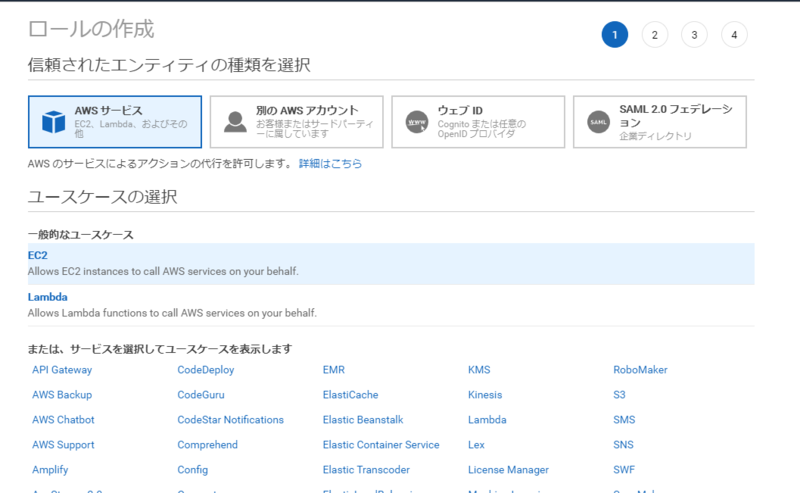Click the Lambda functions description text
Image resolution: width=800 pixels, height=493 pixels.
[x=172, y=313]
